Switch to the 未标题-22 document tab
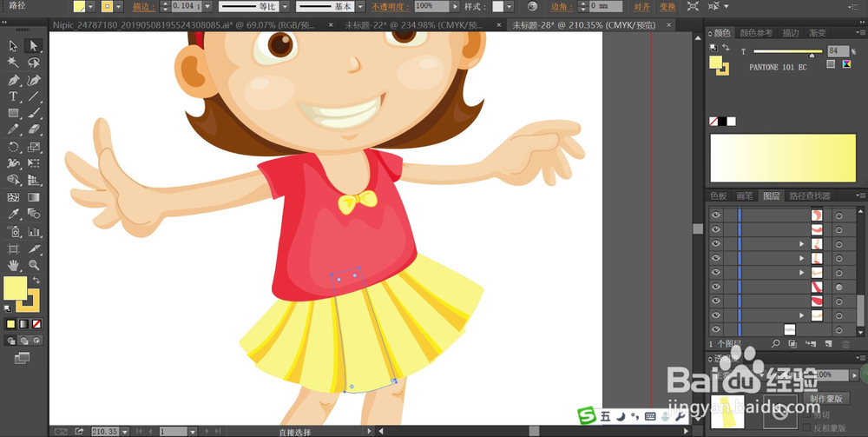This screenshot has width=868, height=437. point(412,25)
